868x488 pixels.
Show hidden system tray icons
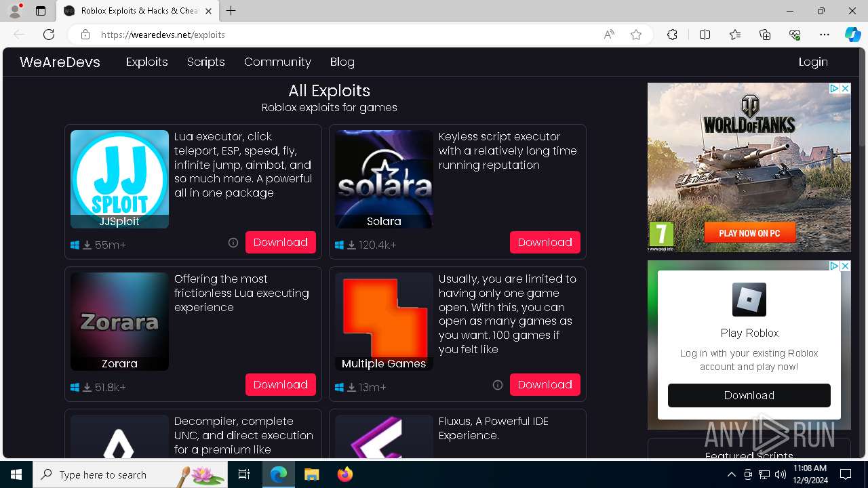(x=731, y=474)
